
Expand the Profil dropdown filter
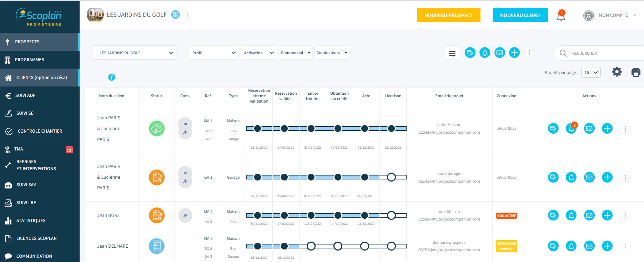click(213, 53)
